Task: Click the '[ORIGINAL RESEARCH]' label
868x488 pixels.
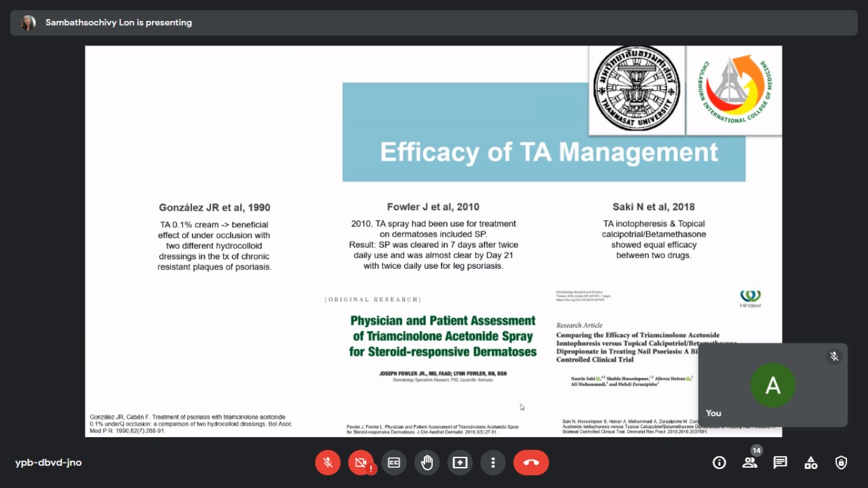Action: point(373,299)
